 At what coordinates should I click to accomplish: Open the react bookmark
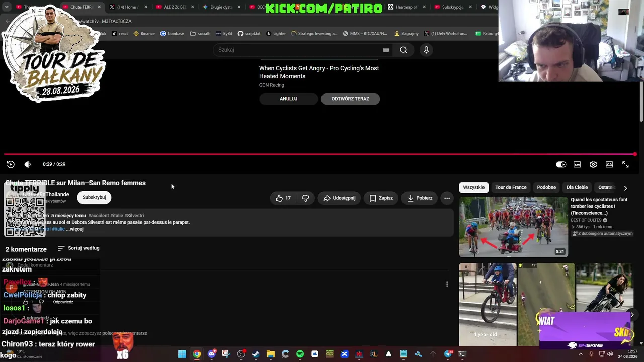tap(120, 34)
